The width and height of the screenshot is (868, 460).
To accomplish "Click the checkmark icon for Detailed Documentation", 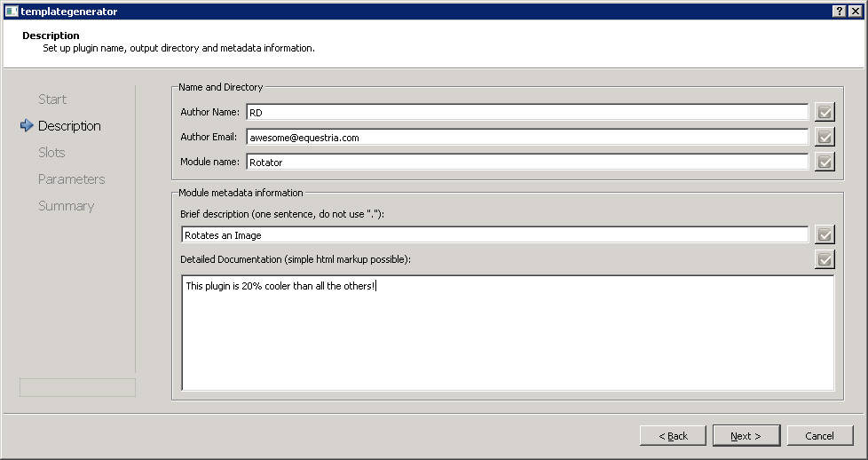I will click(x=825, y=259).
